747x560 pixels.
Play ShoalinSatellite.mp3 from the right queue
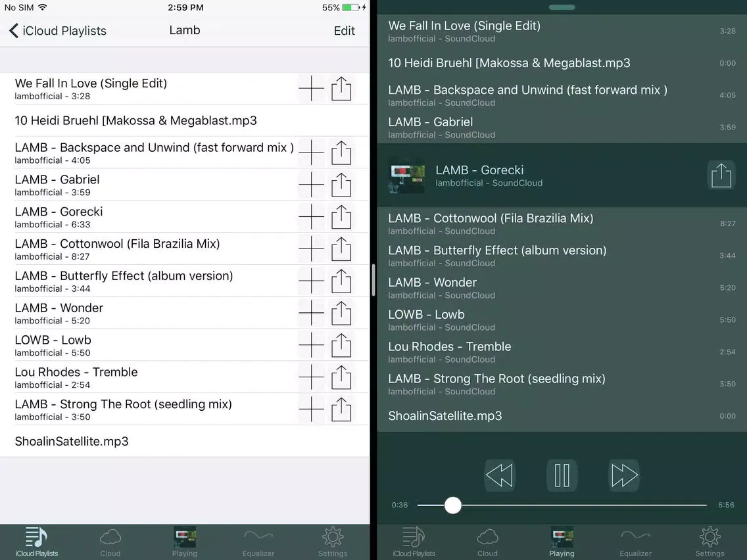click(x=445, y=415)
